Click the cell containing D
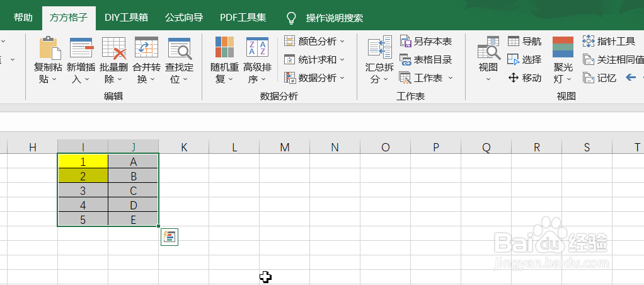Screen dimensions: 644x285 134,205
